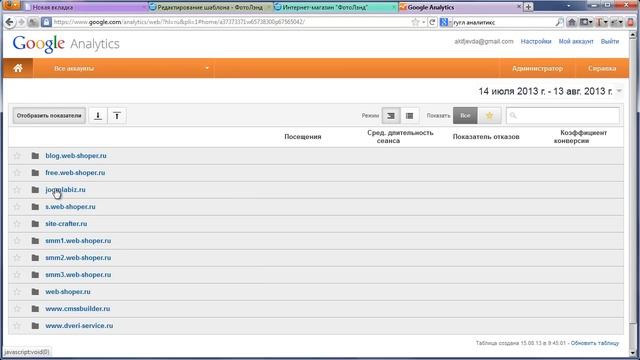Screen dimensions: 640x360
Task: Star the blog.web-shoper.ru account
Action: (17, 156)
